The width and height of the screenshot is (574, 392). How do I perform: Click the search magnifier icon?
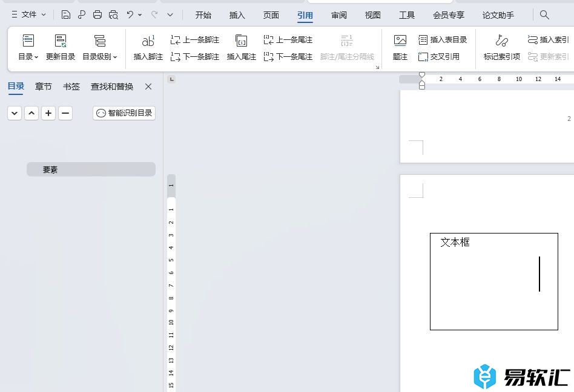pyautogui.click(x=544, y=15)
